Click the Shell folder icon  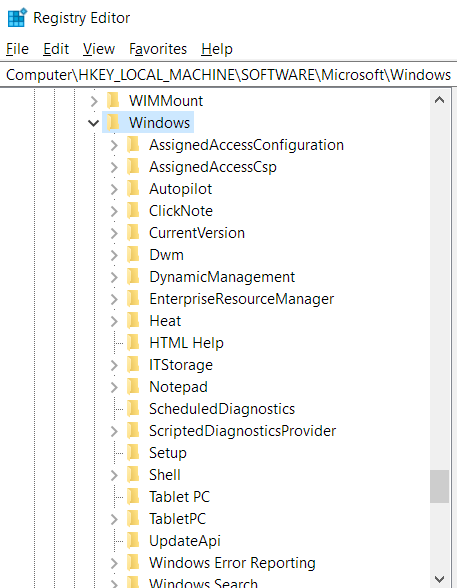pos(133,474)
